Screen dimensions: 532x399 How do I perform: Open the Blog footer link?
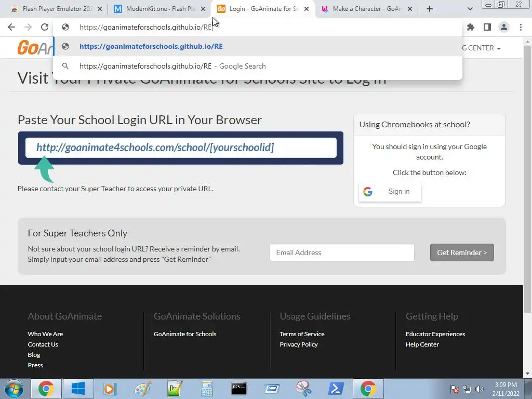[34, 355]
